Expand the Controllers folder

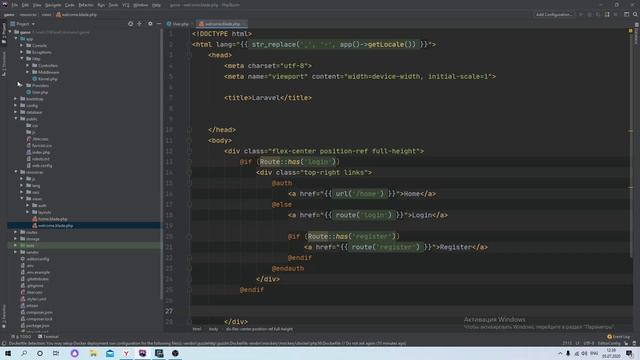point(28,65)
